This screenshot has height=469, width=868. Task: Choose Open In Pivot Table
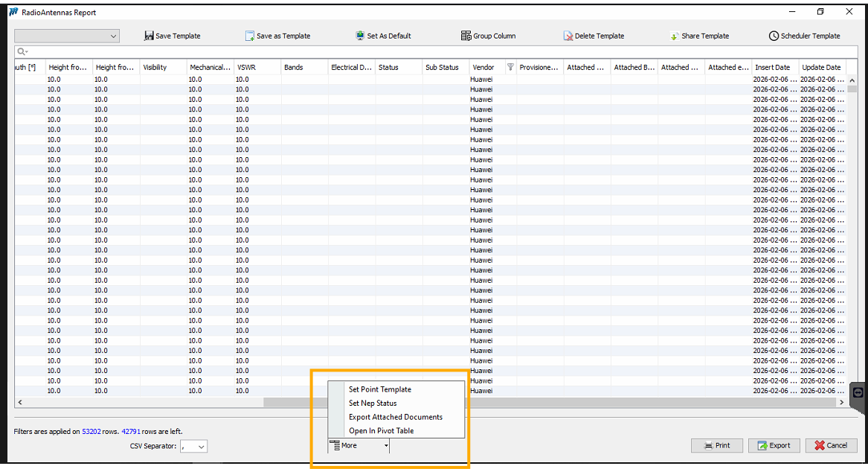(381, 430)
